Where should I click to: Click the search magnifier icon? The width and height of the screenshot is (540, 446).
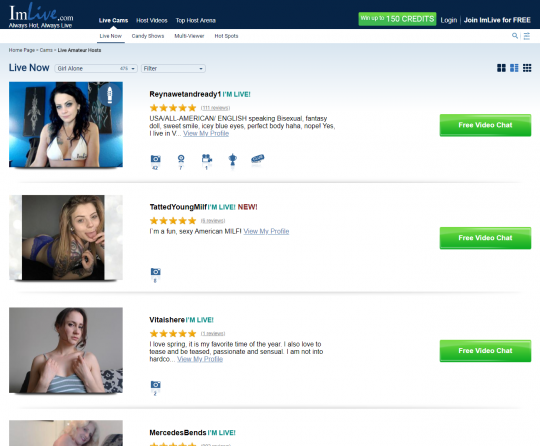click(x=515, y=35)
